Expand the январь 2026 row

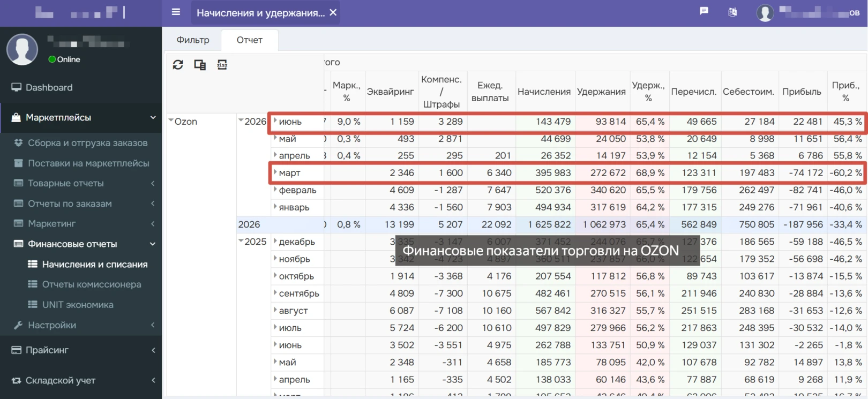click(275, 207)
